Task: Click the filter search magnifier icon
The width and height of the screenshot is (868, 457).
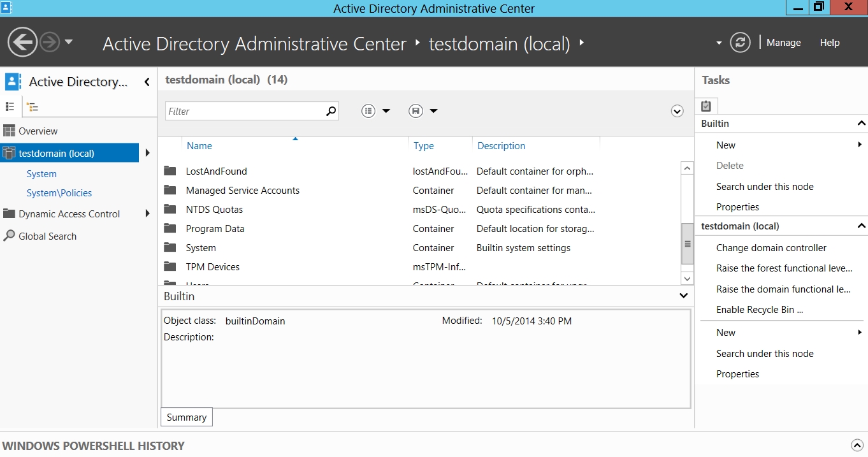Action: pyautogui.click(x=331, y=111)
